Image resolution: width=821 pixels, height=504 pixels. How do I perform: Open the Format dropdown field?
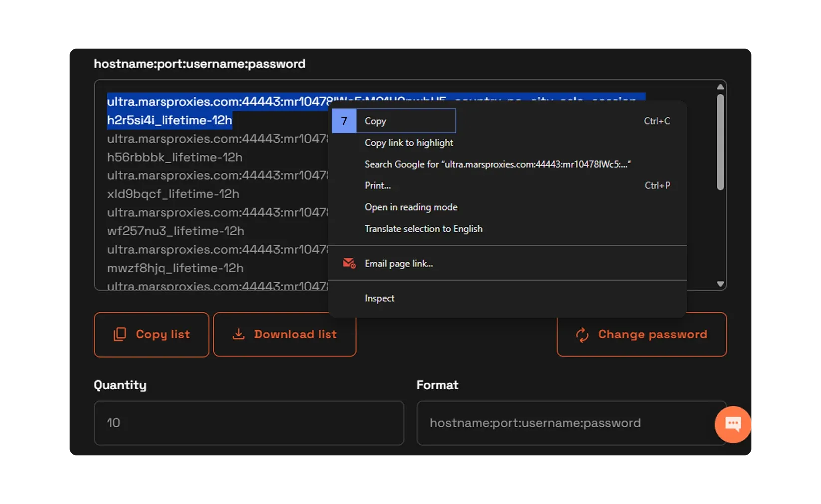click(572, 423)
